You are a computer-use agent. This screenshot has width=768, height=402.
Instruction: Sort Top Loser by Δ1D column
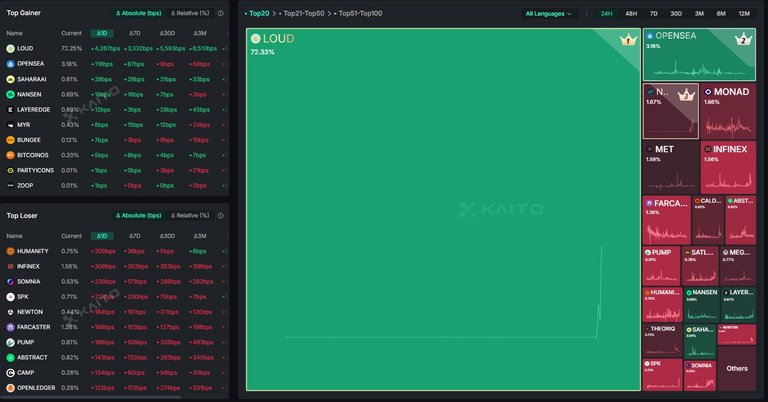point(102,236)
